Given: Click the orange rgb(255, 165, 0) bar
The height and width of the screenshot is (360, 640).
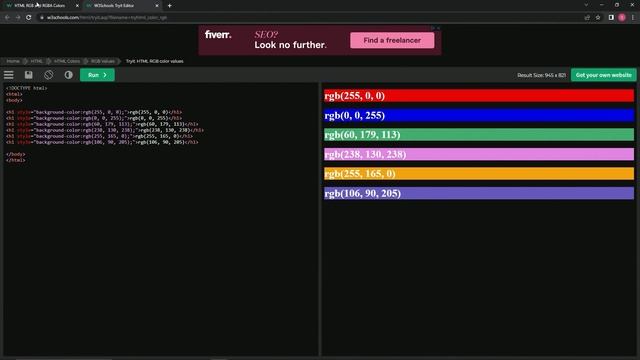Looking at the screenshot, I should point(479,173).
